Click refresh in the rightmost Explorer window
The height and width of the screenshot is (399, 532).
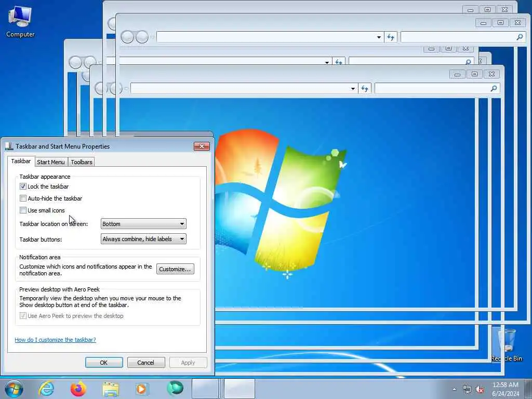[391, 37]
